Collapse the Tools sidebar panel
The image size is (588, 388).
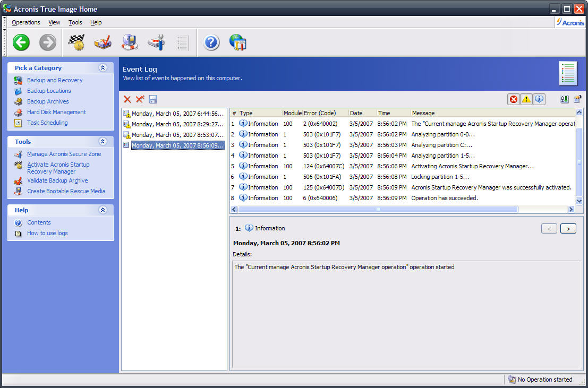click(x=103, y=142)
